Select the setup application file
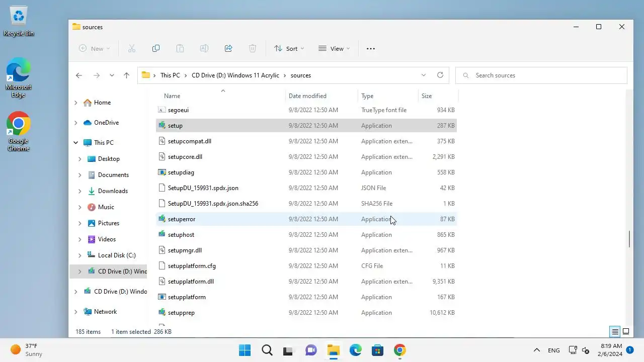This screenshot has width=644, height=362. coord(306,126)
